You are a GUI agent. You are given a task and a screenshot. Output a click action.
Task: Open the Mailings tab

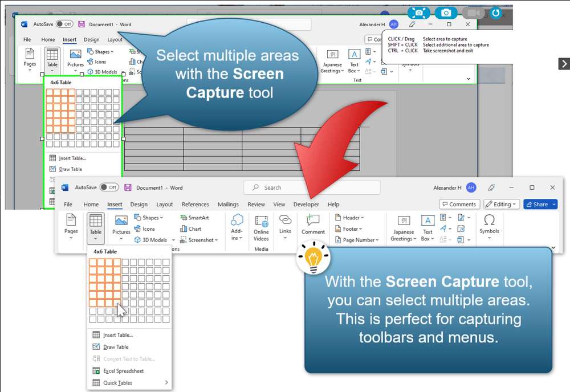pos(228,204)
